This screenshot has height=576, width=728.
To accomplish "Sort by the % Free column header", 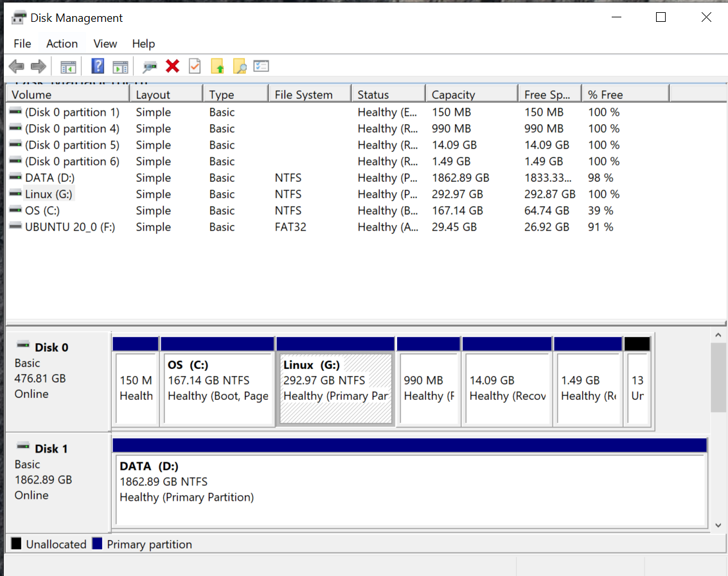I will (626, 94).
